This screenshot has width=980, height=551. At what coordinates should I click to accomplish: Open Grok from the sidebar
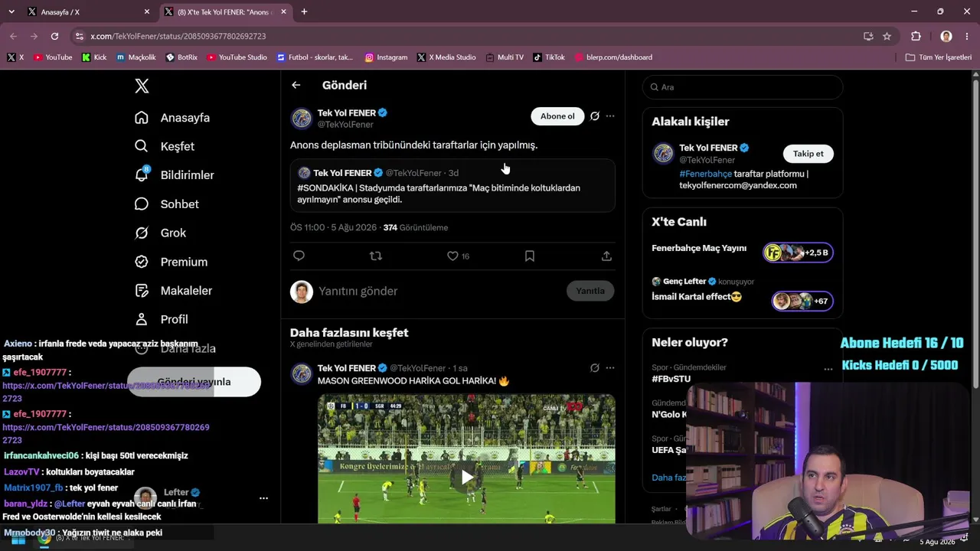[x=161, y=233]
